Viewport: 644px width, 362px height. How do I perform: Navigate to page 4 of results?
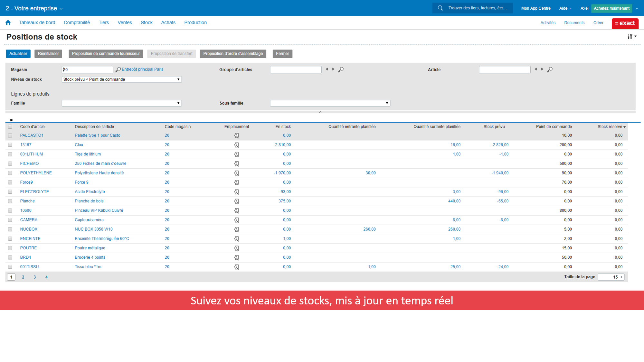(x=46, y=277)
